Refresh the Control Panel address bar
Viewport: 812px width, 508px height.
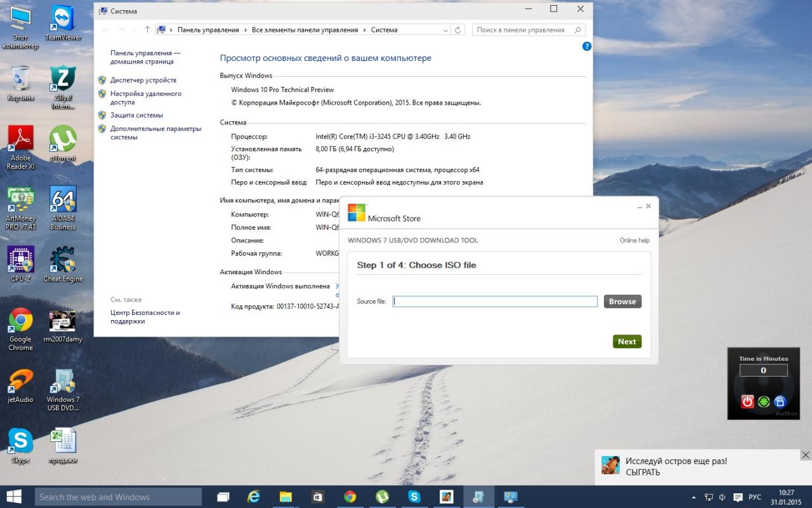[x=458, y=30]
